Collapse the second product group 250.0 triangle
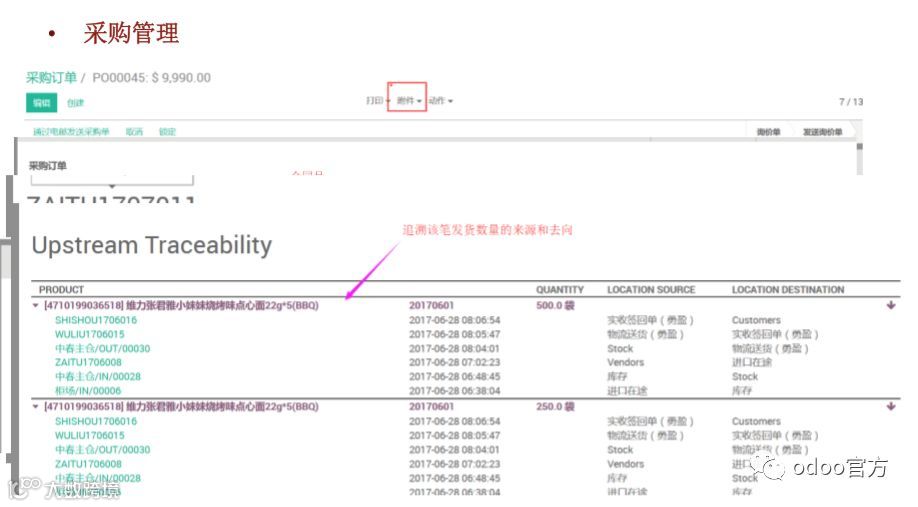This screenshot has width=918, height=507. point(36,406)
